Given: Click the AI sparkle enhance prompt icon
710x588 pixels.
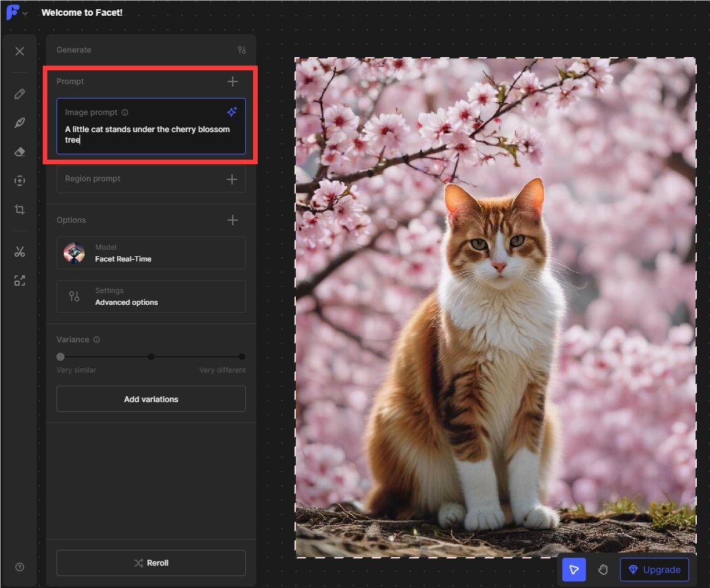Looking at the screenshot, I should [x=231, y=112].
